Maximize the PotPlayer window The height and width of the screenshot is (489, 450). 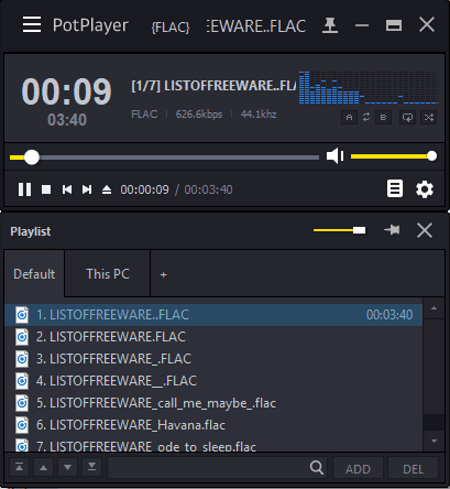tap(394, 25)
